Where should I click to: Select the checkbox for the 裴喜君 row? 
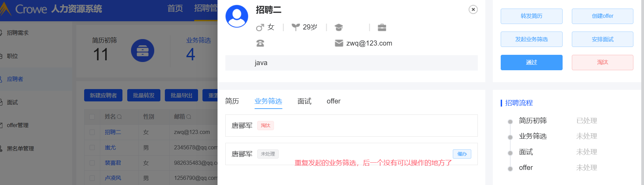click(x=92, y=163)
